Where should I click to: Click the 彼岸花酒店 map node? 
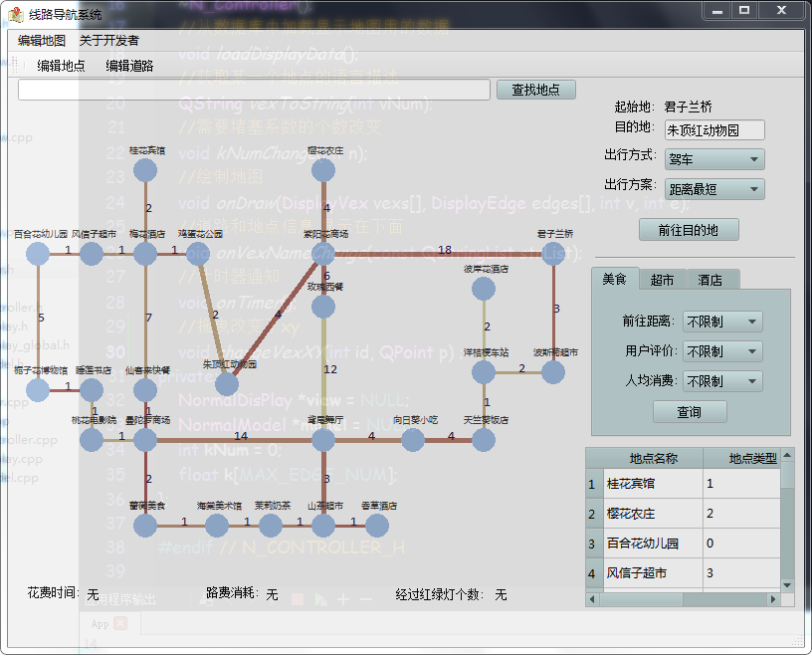pos(484,289)
